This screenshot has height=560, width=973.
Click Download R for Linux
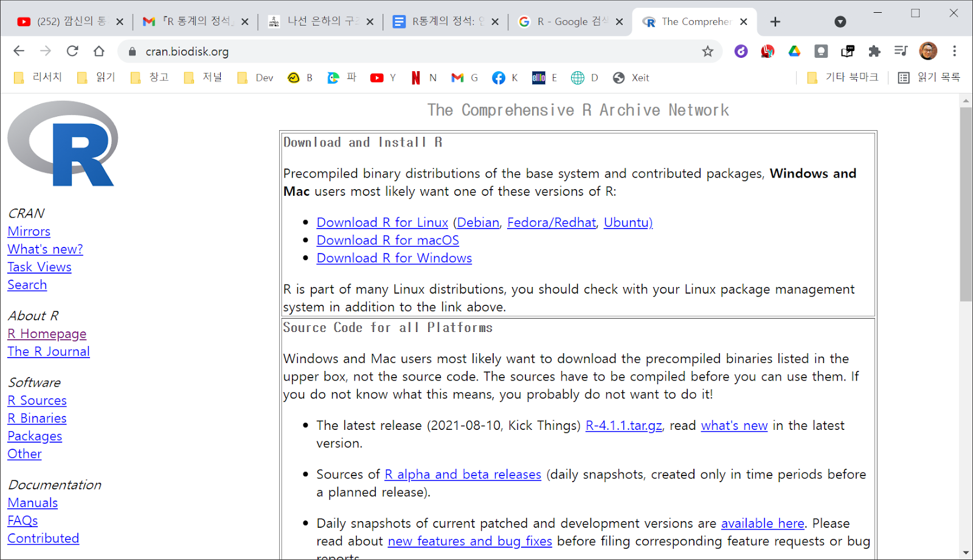(x=383, y=223)
